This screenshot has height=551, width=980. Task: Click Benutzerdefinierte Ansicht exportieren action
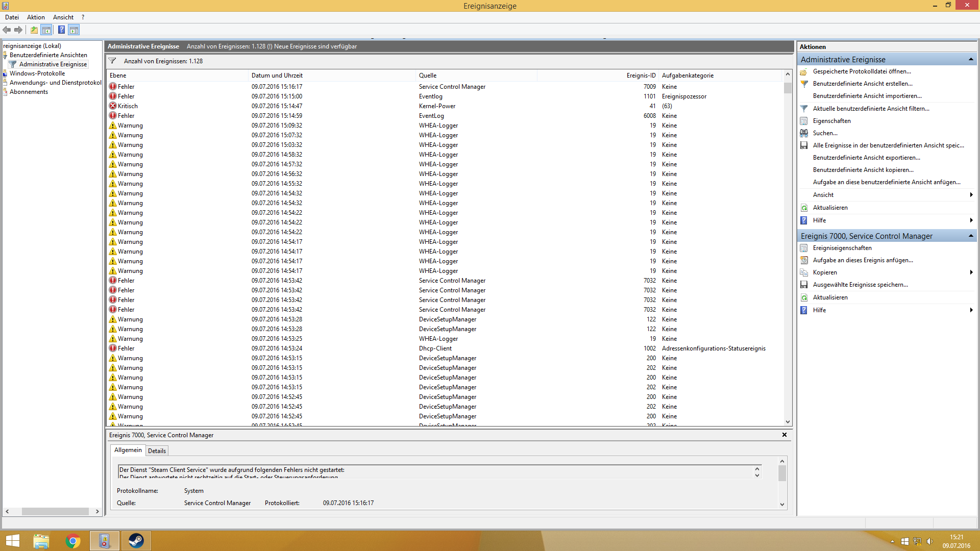point(867,158)
